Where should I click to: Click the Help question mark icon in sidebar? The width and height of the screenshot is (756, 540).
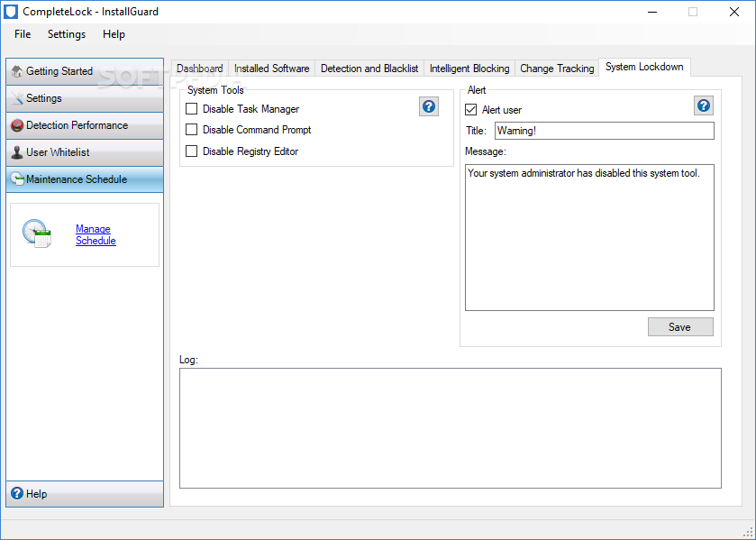click(x=17, y=493)
